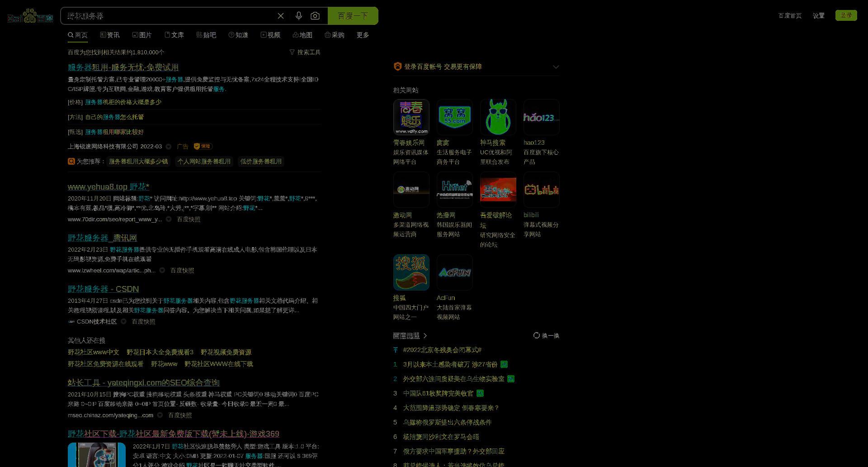The height and width of the screenshot is (467, 868).
Task: Open result 服务器租用-服务无忧-免费试用
Action: click(x=123, y=67)
